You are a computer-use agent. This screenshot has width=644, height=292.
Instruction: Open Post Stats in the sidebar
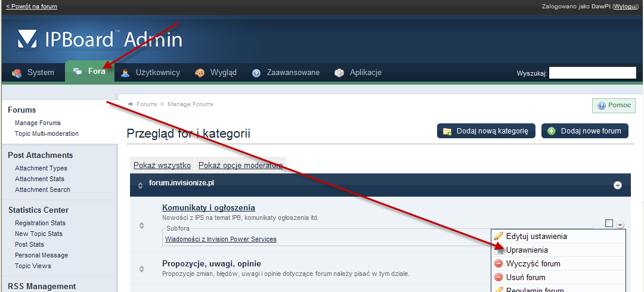click(x=29, y=244)
